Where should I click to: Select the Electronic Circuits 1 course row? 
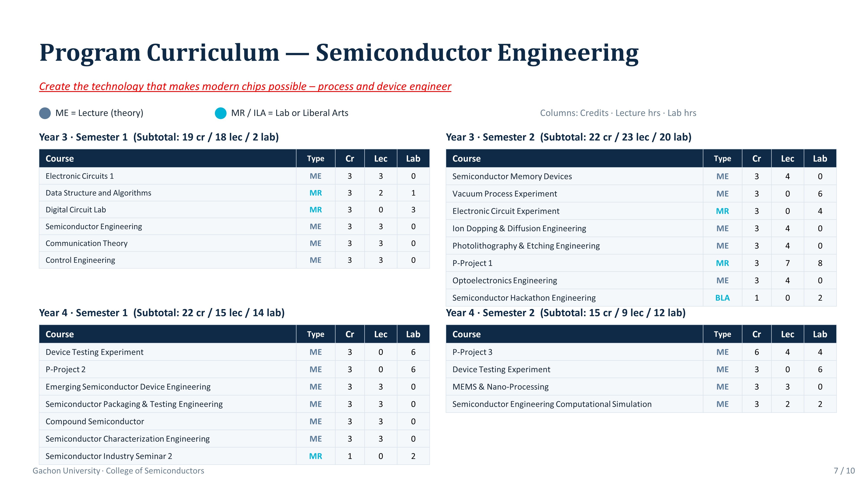[x=234, y=176]
